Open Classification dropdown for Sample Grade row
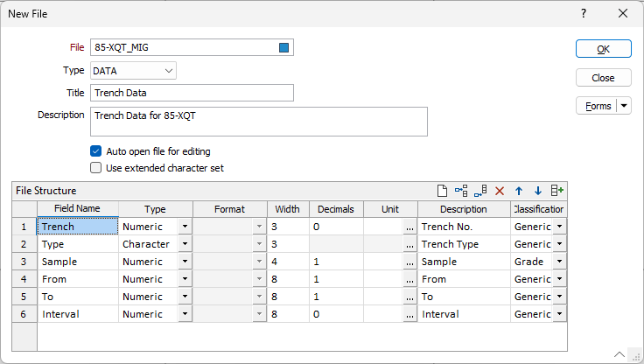644x364 pixels. coord(559,262)
